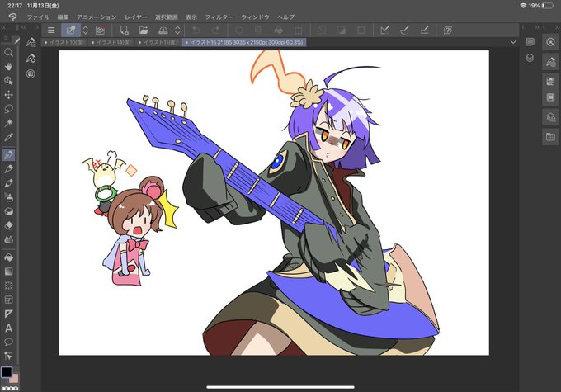Select the Auto select magic wand tool
Screen dimensions: 561x392
[8, 123]
